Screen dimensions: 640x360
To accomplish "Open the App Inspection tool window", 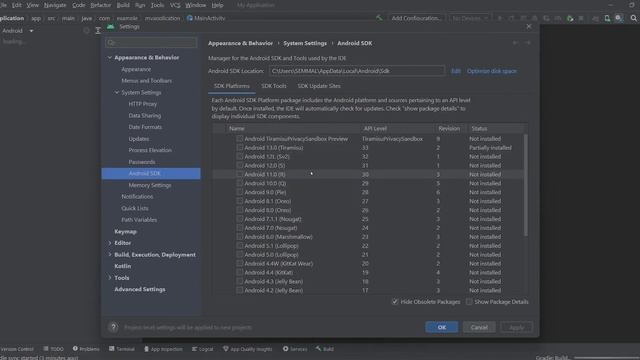I will click(x=163, y=349).
